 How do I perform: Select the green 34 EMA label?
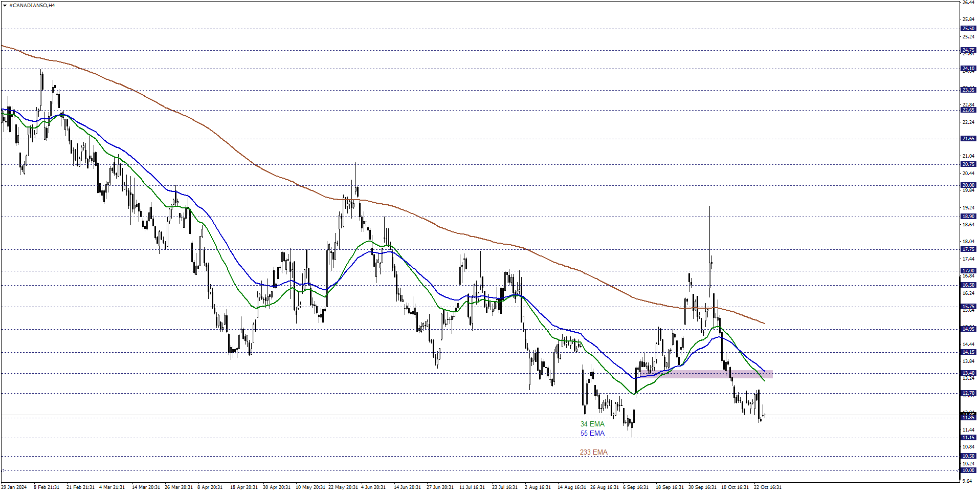(592, 424)
